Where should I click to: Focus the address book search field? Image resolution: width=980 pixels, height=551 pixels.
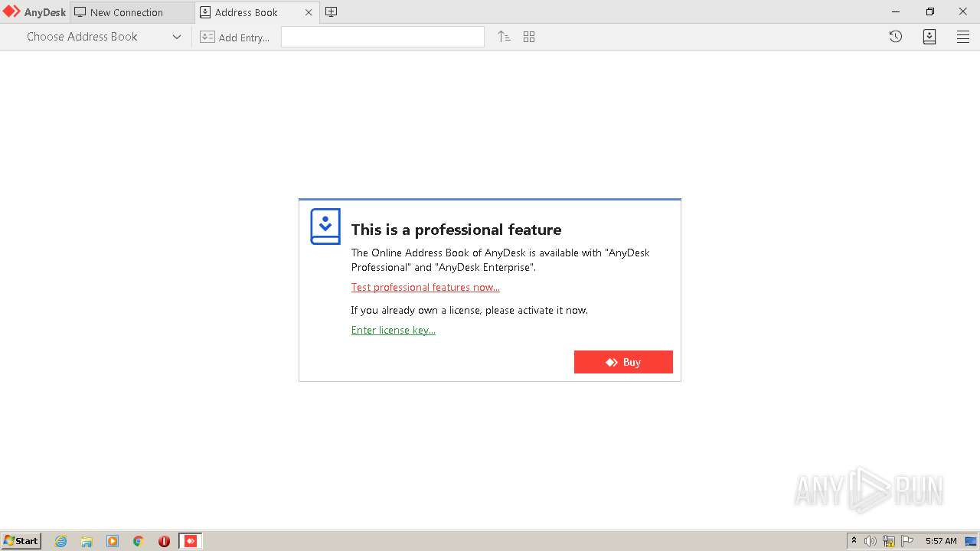tap(383, 37)
